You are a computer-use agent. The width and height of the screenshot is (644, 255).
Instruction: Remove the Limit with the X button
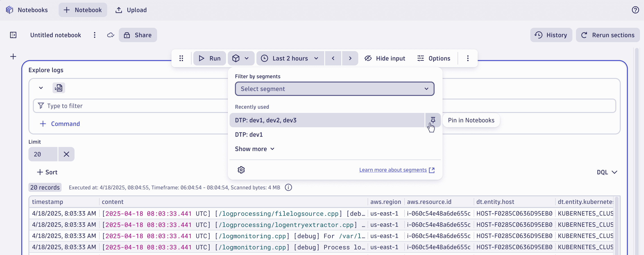[66, 154]
